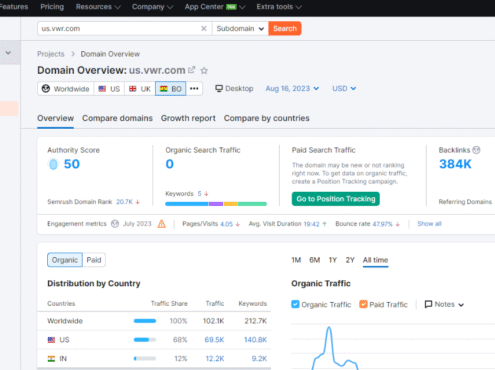Open Organic Search Traffic value 0
The width and height of the screenshot is (495, 370).
coord(169,164)
